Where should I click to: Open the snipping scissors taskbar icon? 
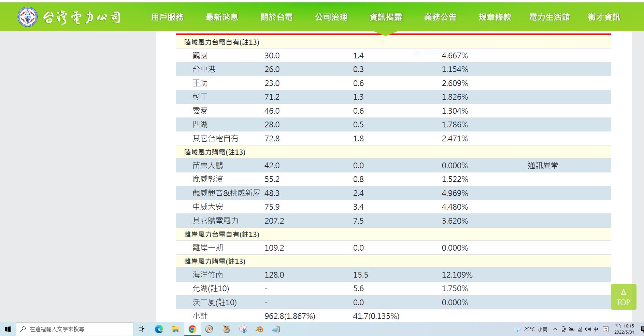[x=243, y=329]
